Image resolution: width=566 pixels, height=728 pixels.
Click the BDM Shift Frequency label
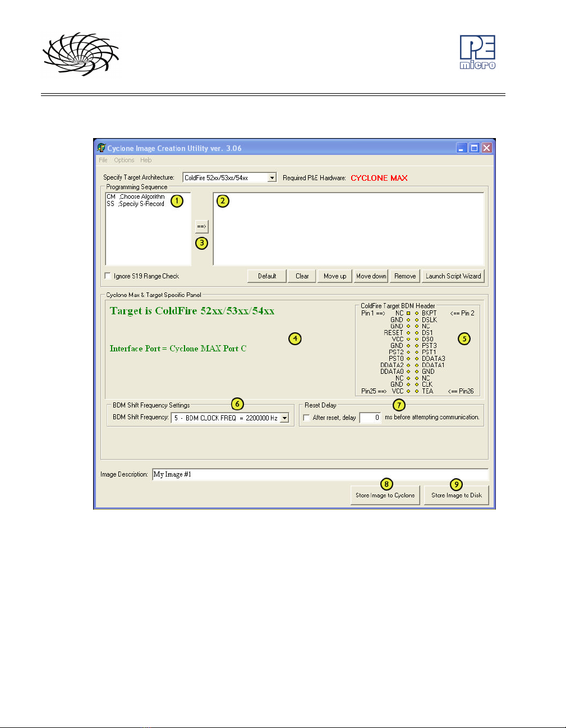pyautogui.click(x=140, y=417)
